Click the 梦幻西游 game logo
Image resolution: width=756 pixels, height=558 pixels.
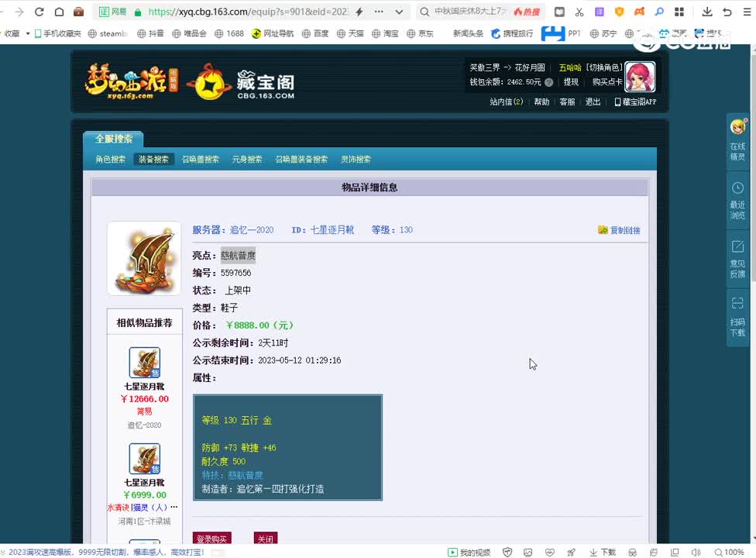(x=131, y=81)
